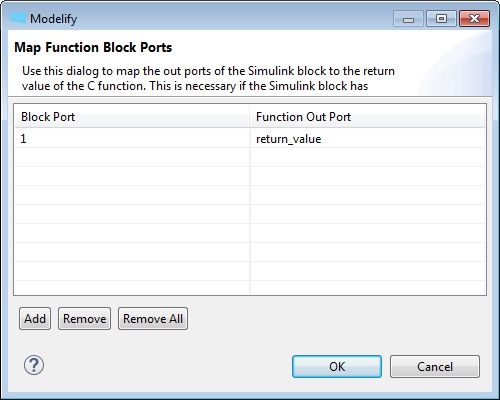Viewport: 500px width, 400px height.
Task: Confirm the dialog with OK
Action: [337, 366]
